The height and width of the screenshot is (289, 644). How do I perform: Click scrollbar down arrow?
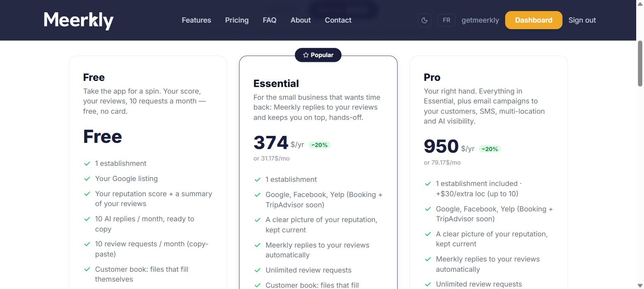click(x=640, y=285)
